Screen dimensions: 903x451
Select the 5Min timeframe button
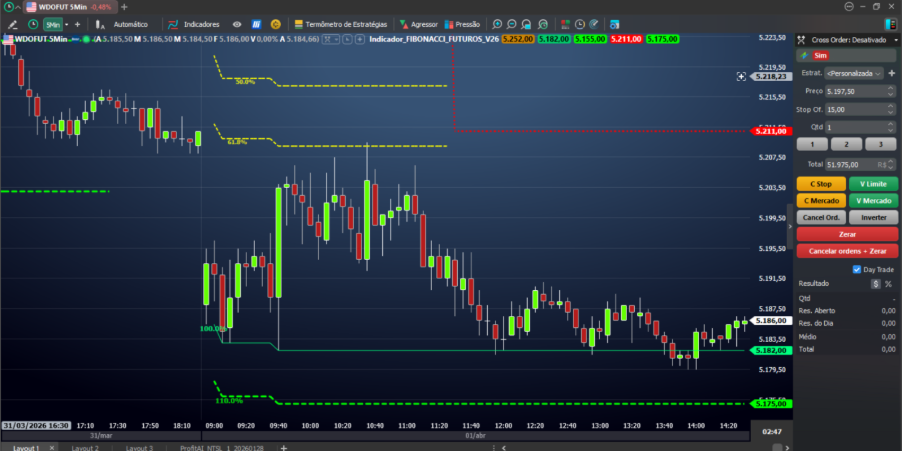pyautogui.click(x=53, y=25)
